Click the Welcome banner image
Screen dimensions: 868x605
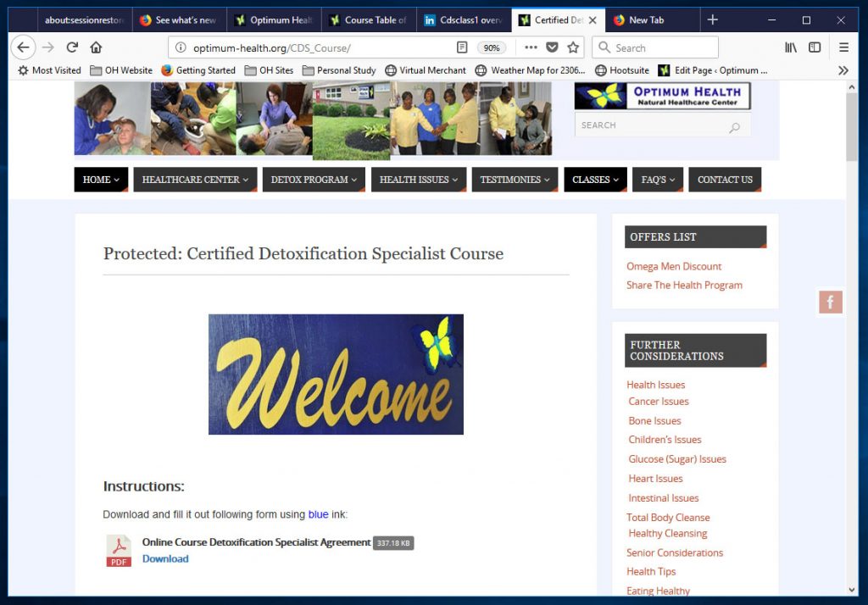336,374
